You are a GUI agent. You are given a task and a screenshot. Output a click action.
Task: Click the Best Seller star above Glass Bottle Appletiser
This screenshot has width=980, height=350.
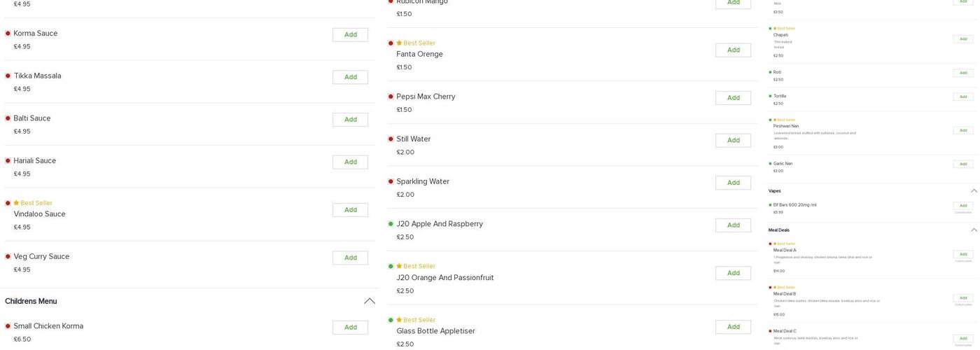pyautogui.click(x=399, y=320)
